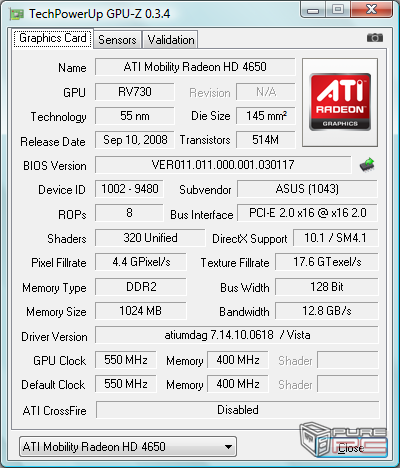Click the greyed Revision field N/A

[266, 92]
